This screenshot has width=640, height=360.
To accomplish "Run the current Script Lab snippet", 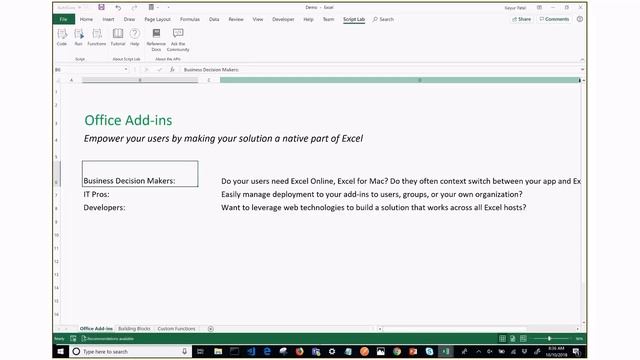I will tap(78, 37).
